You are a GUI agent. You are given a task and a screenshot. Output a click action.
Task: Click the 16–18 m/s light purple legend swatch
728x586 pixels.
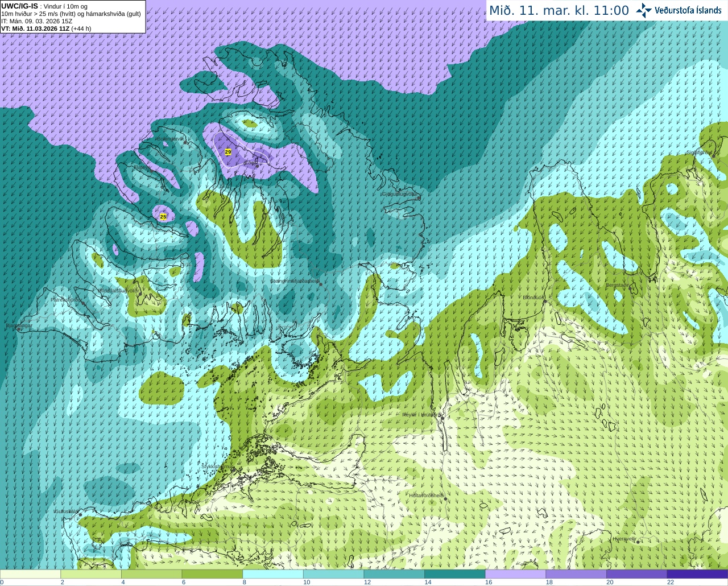516,574
